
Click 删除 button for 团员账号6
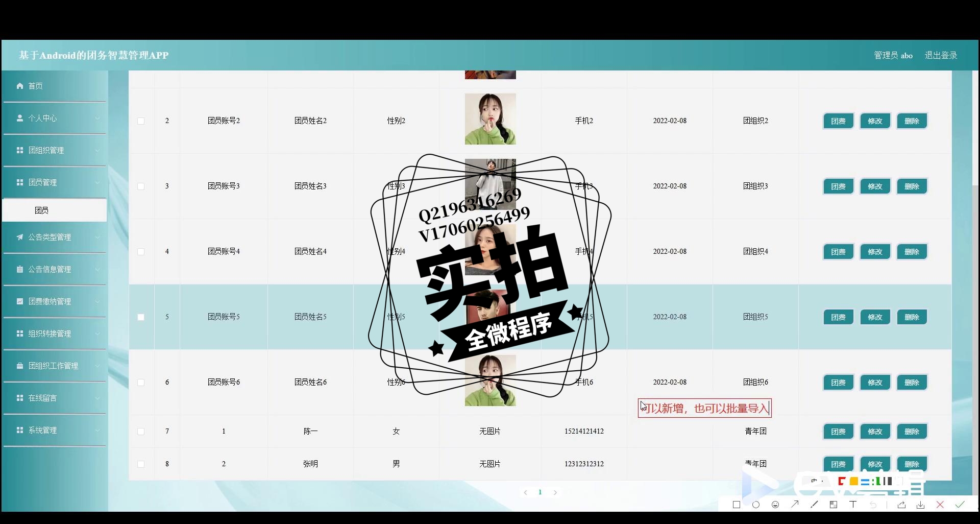(912, 383)
